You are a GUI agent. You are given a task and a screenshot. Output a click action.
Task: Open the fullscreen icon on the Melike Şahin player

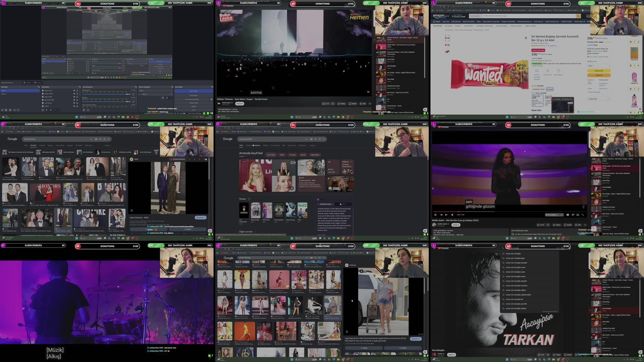[x=582, y=215]
